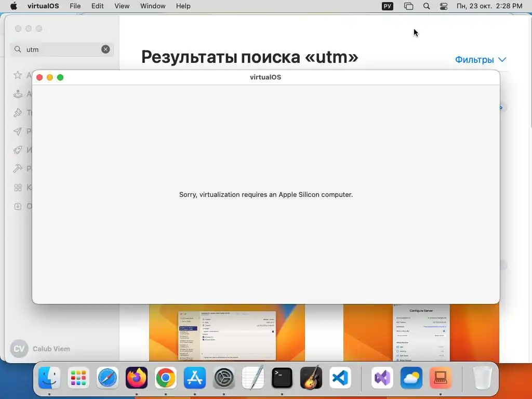Select the hammer sidebar item in App Store
The height and width of the screenshot is (399, 532).
[x=18, y=169]
